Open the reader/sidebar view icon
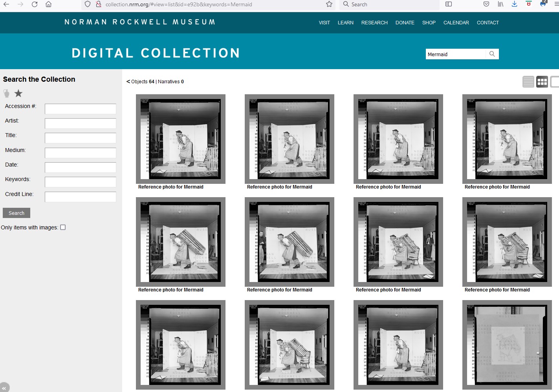Image resolution: width=559 pixels, height=392 pixels. click(x=449, y=4)
